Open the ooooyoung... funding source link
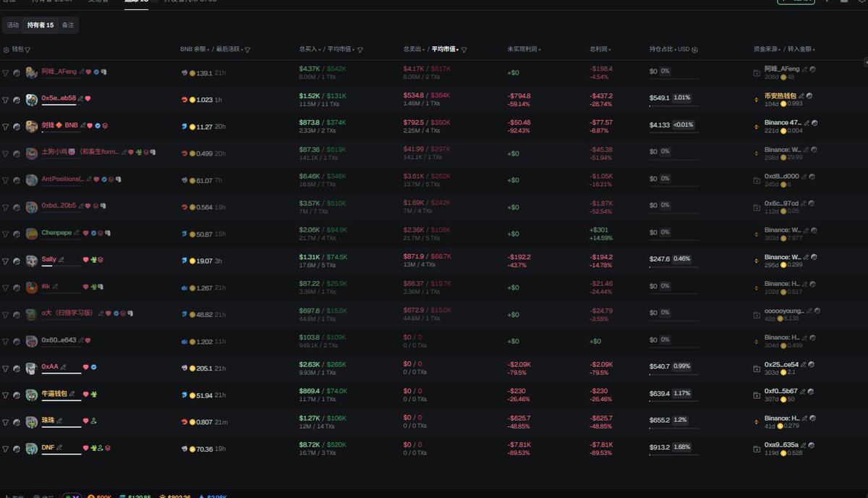This screenshot has width=868, height=498. [784, 311]
